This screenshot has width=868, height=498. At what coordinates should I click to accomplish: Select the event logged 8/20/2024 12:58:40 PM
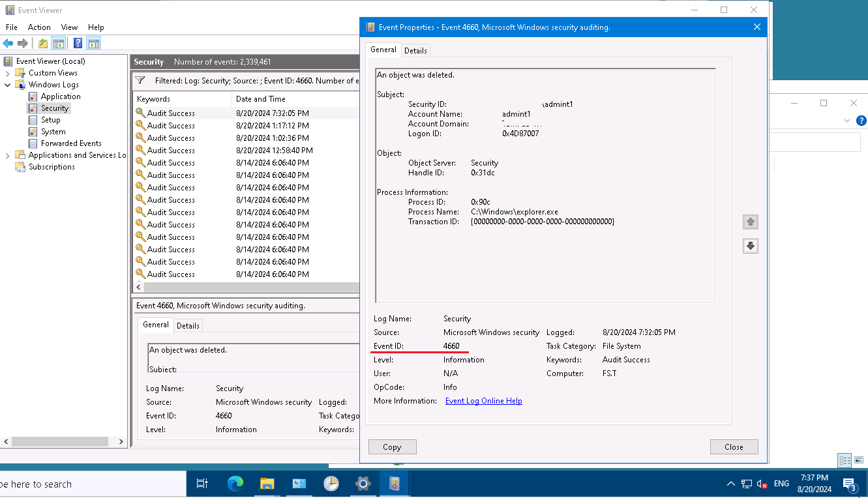[246, 150]
